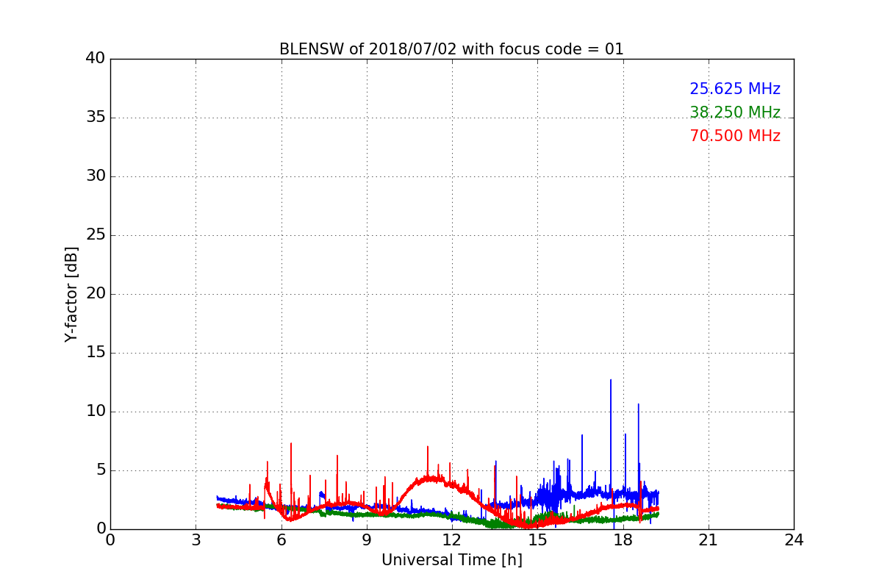Click the y-axis tick label 15
The height and width of the screenshot is (588, 882).
(96, 353)
